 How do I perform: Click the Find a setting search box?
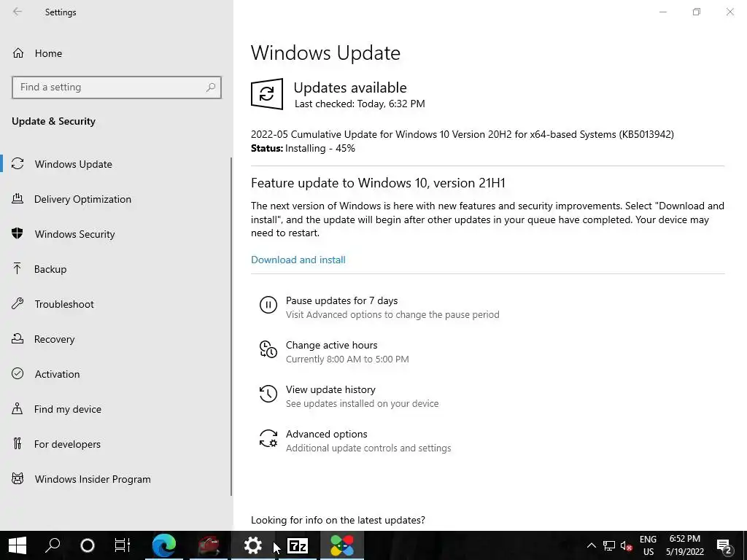pos(117,87)
